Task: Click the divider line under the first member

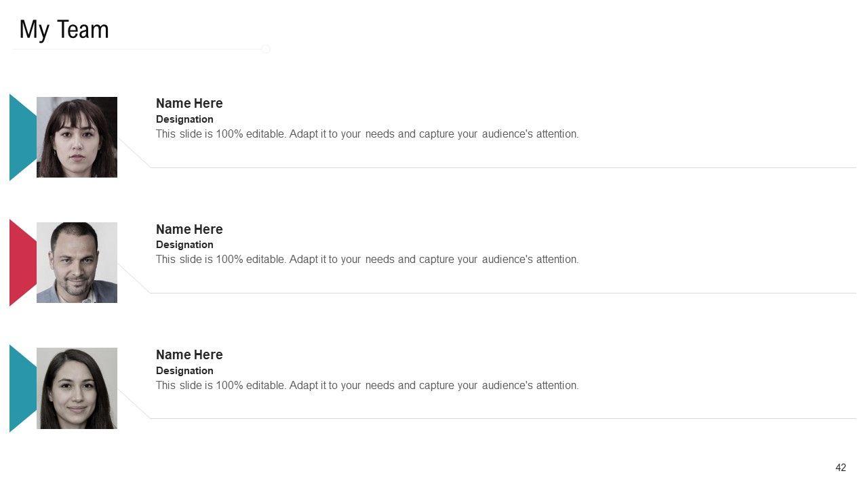Action: tap(502, 167)
